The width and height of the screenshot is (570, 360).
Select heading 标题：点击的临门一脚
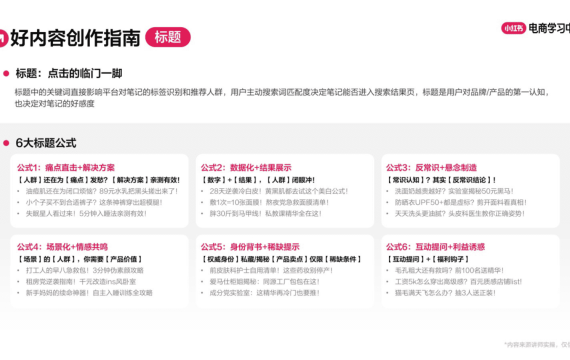coord(69,73)
